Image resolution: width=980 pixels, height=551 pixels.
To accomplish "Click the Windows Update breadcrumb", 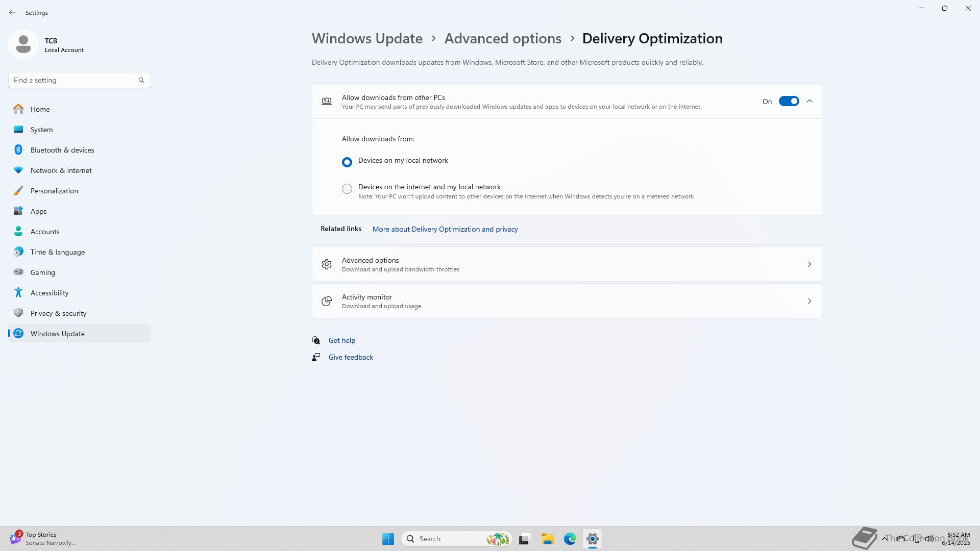I will pos(367,39).
